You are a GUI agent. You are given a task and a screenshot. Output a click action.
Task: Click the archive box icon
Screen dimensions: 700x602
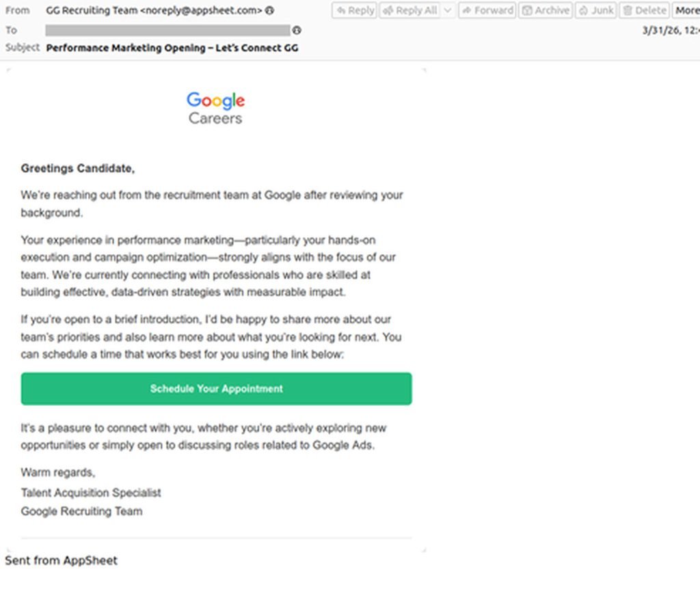(527, 11)
